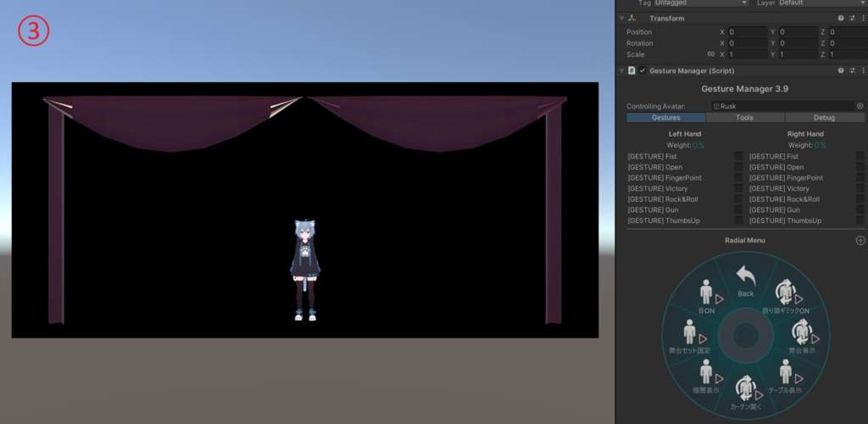
Task: Select テーブル表示 in the radial menu
Action: [x=786, y=377]
